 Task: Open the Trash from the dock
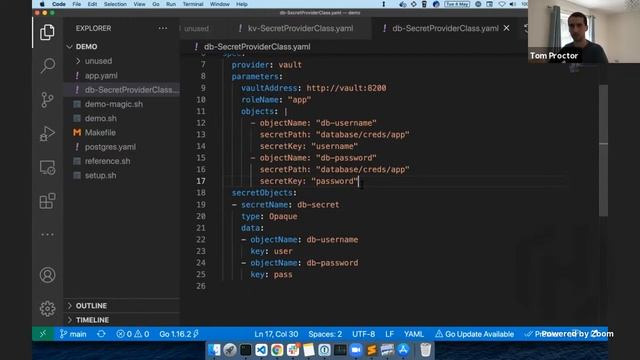click(425, 350)
